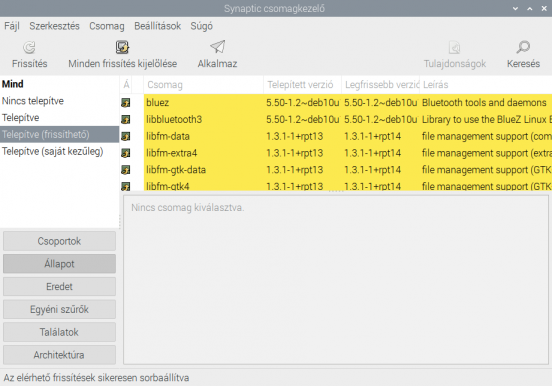This screenshot has height=386, width=552.
Task: Click 'Bluetooth tools and daemons' description
Action: tap(484, 102)
